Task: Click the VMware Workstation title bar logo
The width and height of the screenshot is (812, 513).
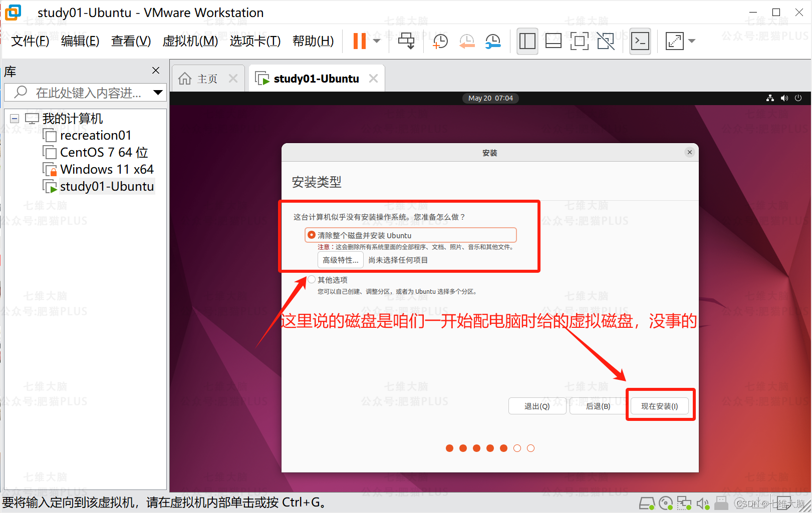Action: coord(14,13)
